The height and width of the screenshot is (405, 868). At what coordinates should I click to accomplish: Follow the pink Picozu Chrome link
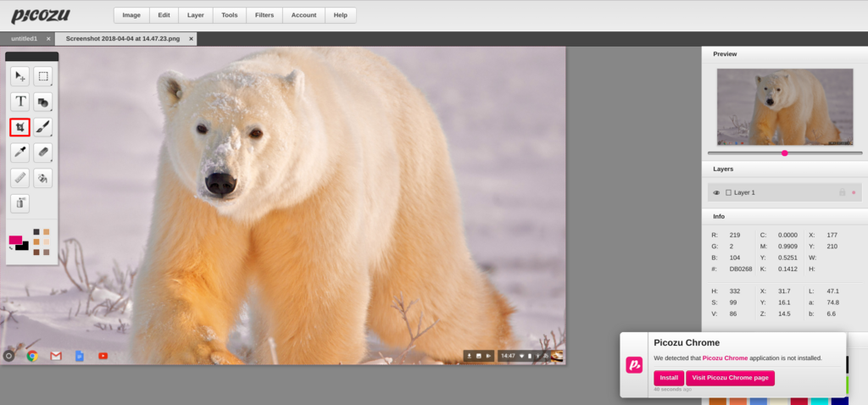click(x=726, y=358)
